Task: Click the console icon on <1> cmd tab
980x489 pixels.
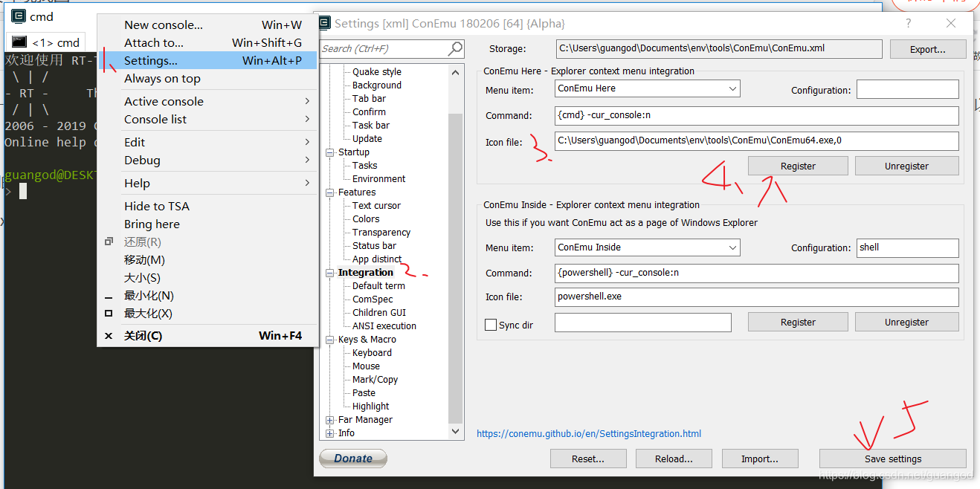Action: tap(19, 42)
